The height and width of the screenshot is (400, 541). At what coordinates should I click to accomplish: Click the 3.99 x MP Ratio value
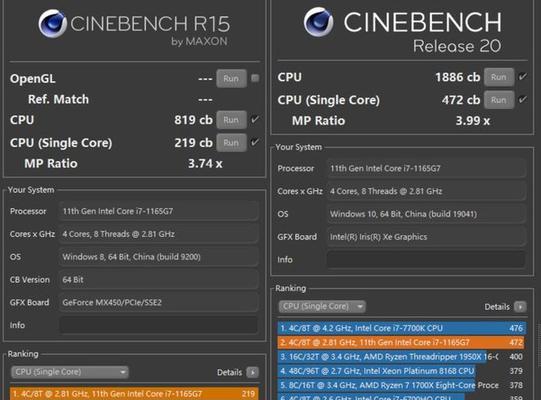[x=473, y=121]
